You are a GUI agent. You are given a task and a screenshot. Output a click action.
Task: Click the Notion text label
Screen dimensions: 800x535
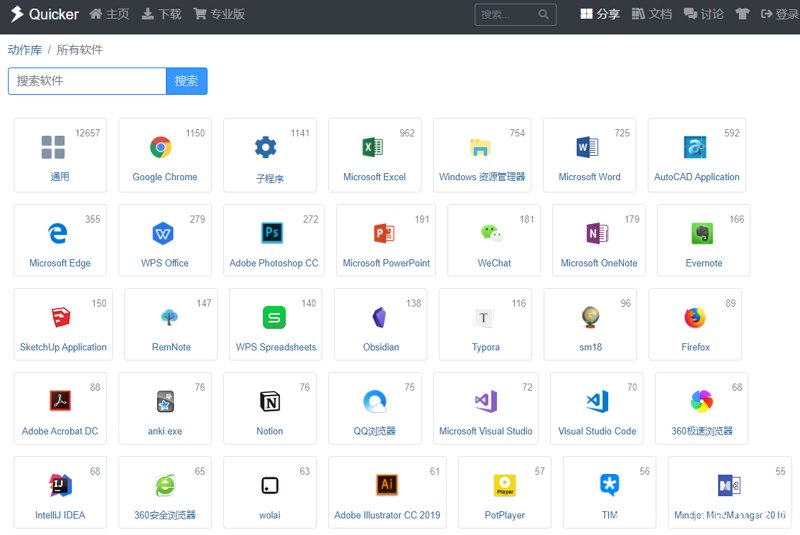click(269, 431)
